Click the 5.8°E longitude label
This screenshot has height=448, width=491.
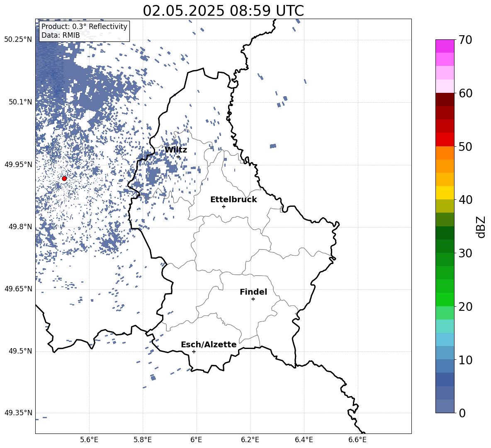143,440
